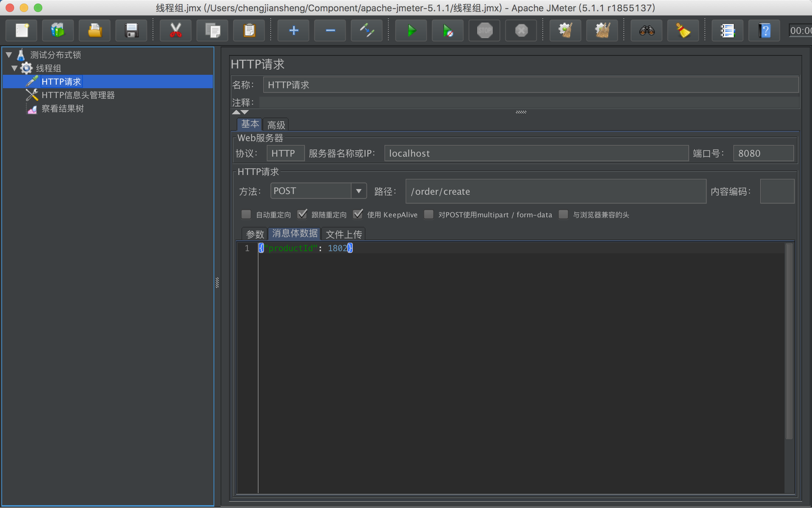Collapse the 线程组 tree node
This screenshot has width=812, height=508.
click(x=14, y=68)
